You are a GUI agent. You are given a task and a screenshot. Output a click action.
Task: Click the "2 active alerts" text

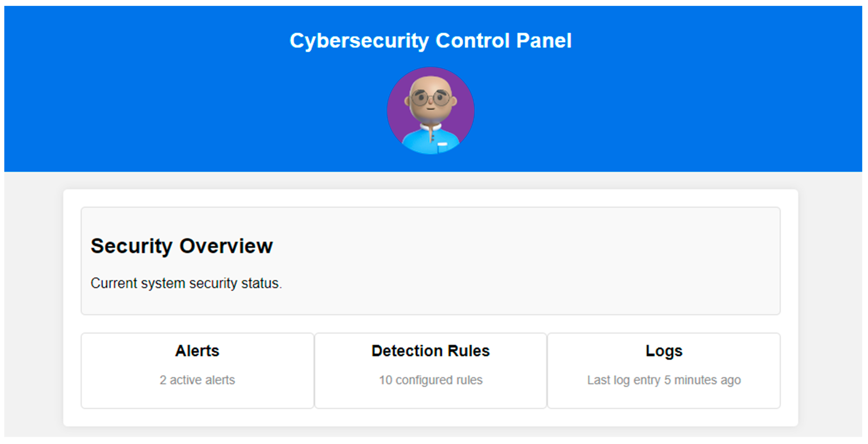[x=197, y=380]
